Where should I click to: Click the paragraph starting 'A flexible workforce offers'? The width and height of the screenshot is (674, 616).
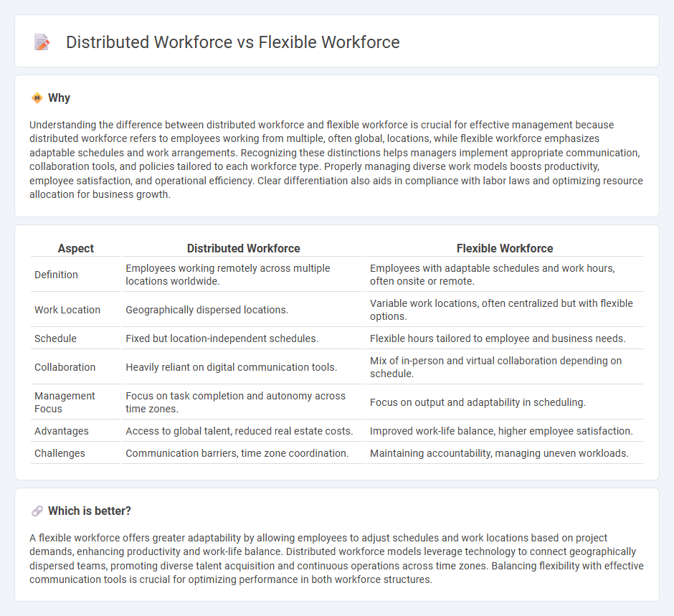pos(336,559)
